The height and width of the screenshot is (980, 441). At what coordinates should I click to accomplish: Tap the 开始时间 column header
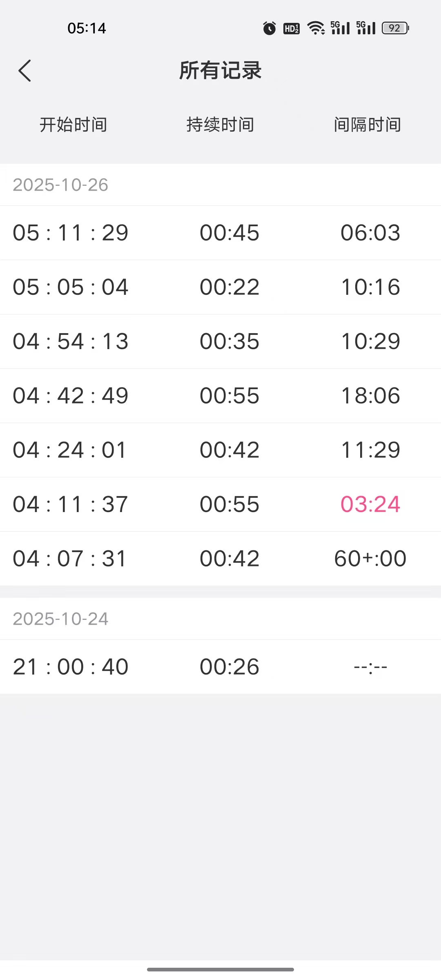point(73,125)
